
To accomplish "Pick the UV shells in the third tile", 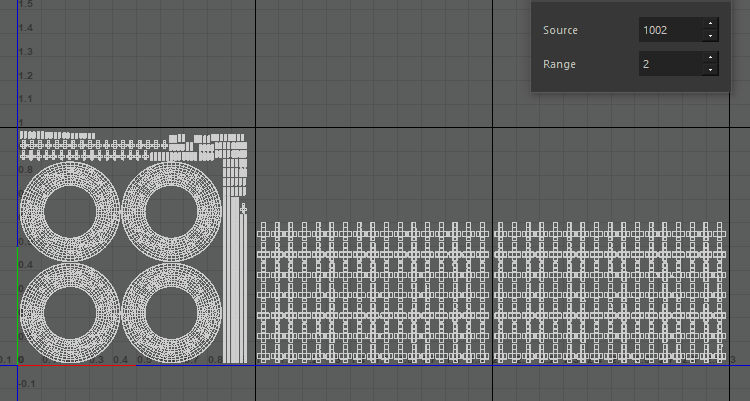I will pos(610,292).
